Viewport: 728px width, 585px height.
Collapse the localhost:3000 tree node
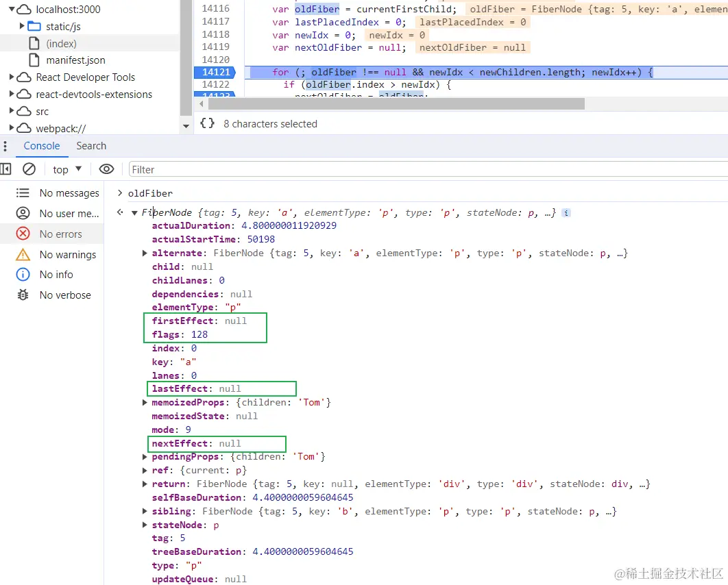click(x=12, y=9)
